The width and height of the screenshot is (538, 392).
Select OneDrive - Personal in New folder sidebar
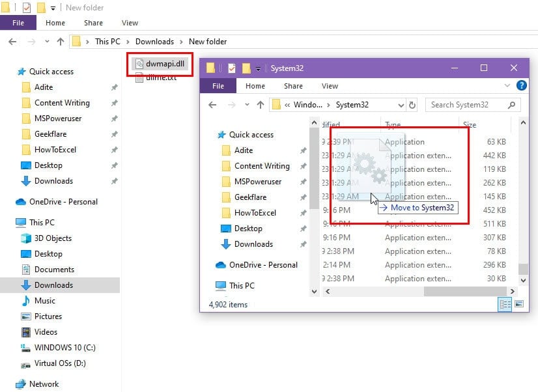(63, 202)
